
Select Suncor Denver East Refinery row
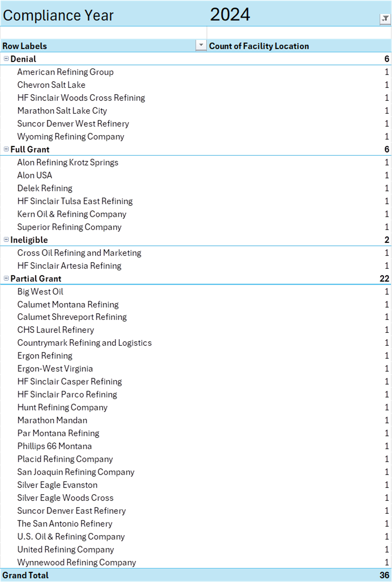coord(196,511)
